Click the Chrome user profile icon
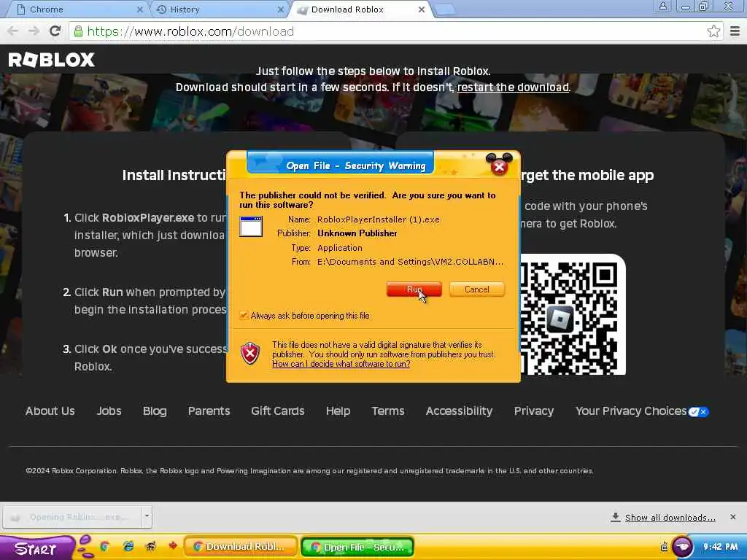Image resolution: width=747 pixels, height=560 pixels. [662, 6]
